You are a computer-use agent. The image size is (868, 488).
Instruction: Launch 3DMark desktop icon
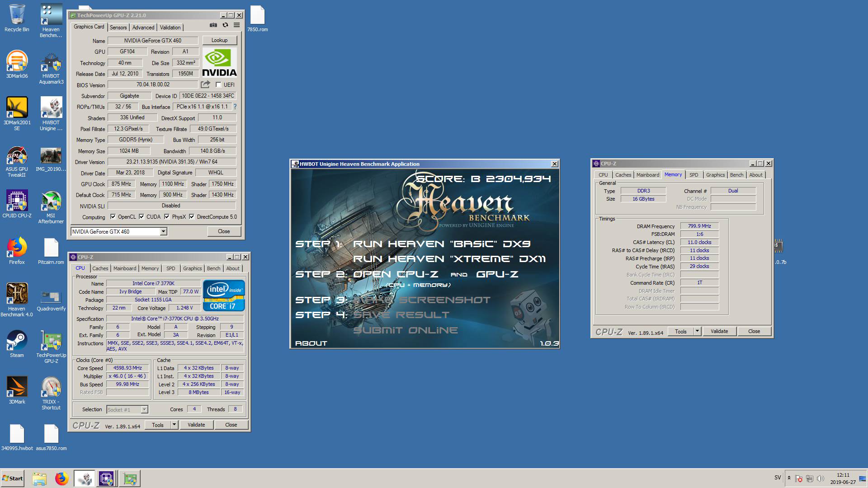pos(17,390)
